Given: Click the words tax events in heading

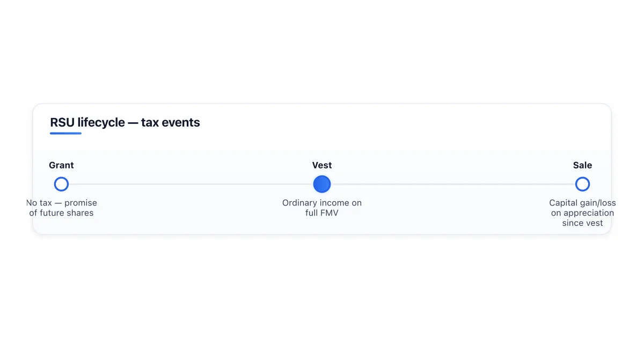Looking at the screenshot, I should click(171, 122).
